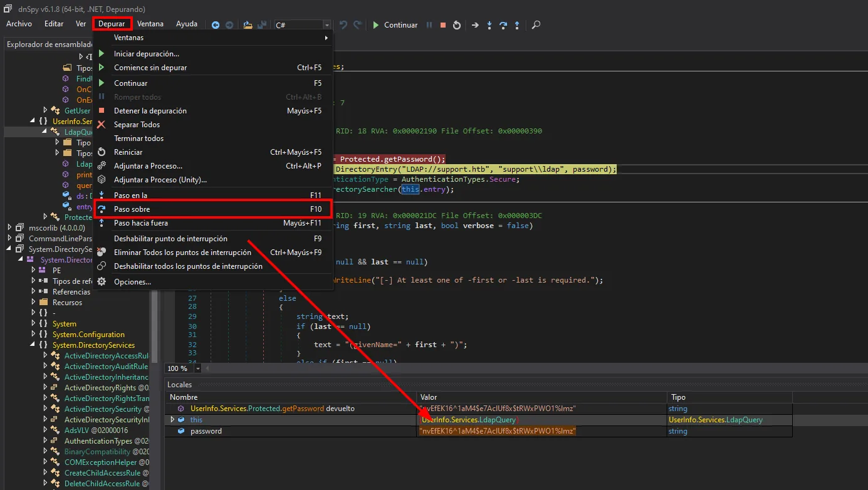Click the restart debugging toolbar icon
This screenshot has height=490, width=868.
[457, 25]
